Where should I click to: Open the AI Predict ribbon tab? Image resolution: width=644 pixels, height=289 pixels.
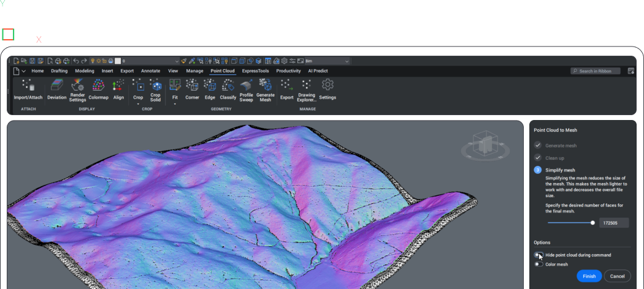pyautogui.click(x=318, y=71)
